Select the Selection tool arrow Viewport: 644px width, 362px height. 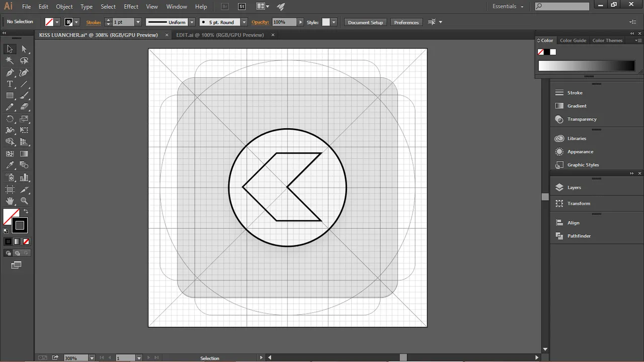coord(10,49)
